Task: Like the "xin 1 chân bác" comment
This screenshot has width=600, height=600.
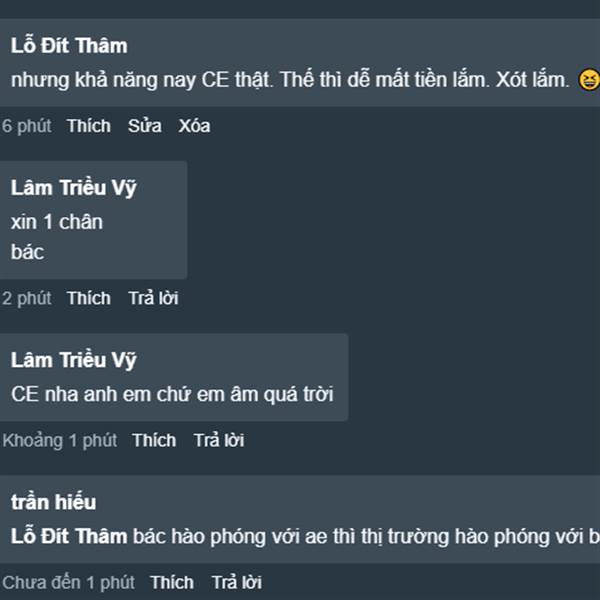Action: 89,298
